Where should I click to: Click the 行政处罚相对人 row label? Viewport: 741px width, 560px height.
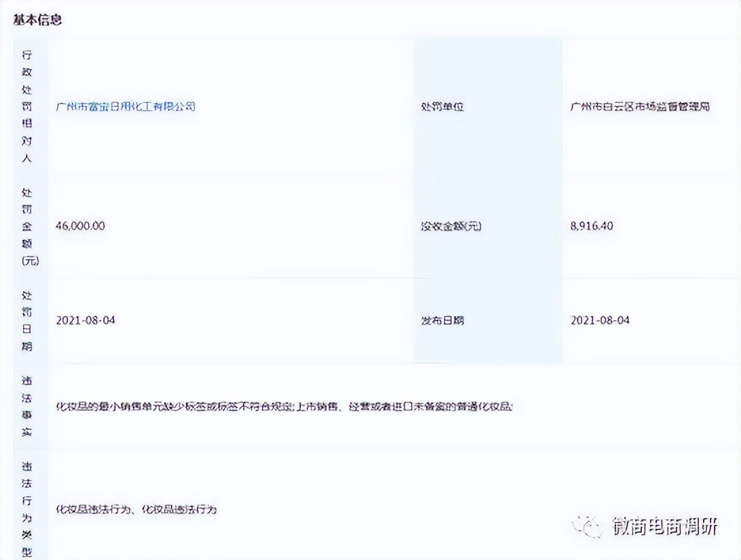[x=28, y=106]
